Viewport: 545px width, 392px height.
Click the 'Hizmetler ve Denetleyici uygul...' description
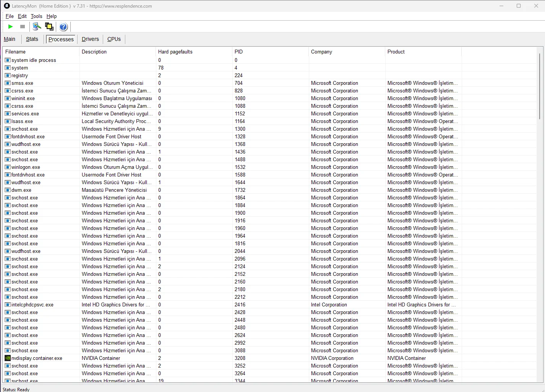(x=117, y=113)
